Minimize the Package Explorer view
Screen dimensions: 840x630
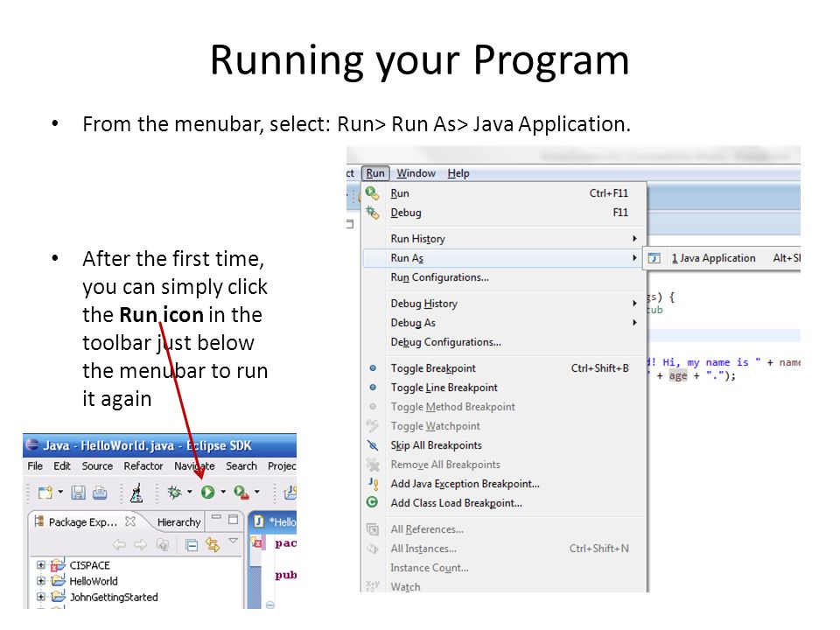(x=216, y=517)
